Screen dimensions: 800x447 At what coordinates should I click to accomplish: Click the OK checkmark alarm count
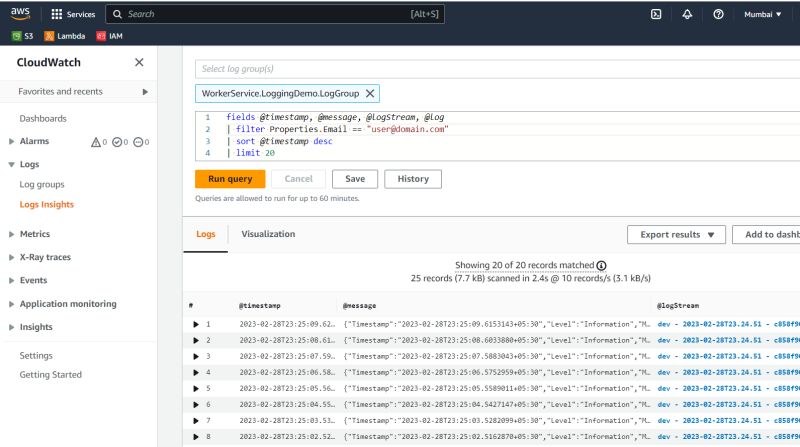tap(120, 142)
